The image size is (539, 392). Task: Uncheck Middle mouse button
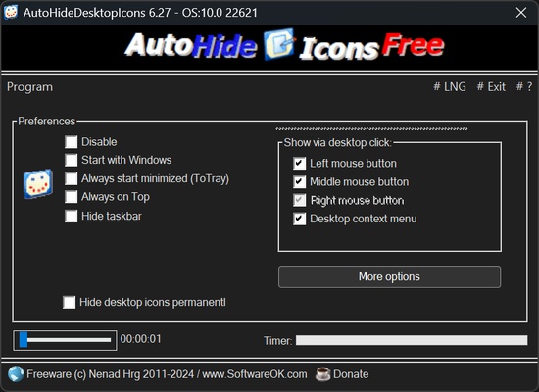click(300, 181)
